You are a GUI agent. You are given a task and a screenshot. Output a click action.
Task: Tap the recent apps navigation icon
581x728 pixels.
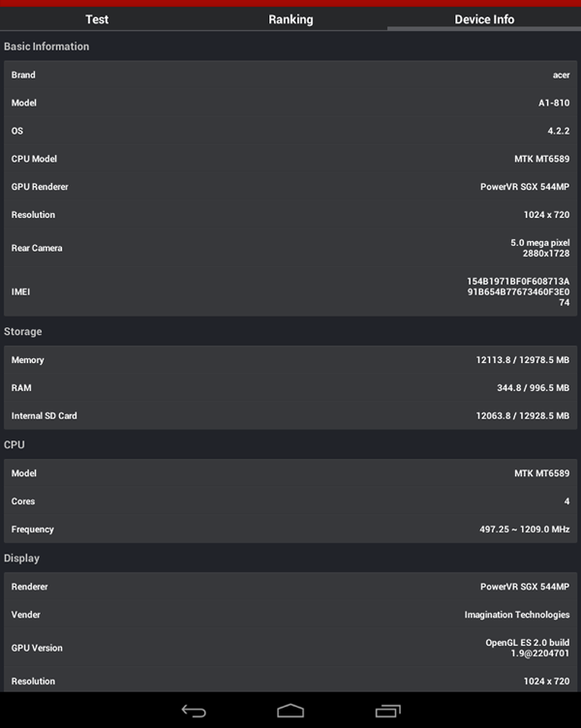tap(387, 711)
